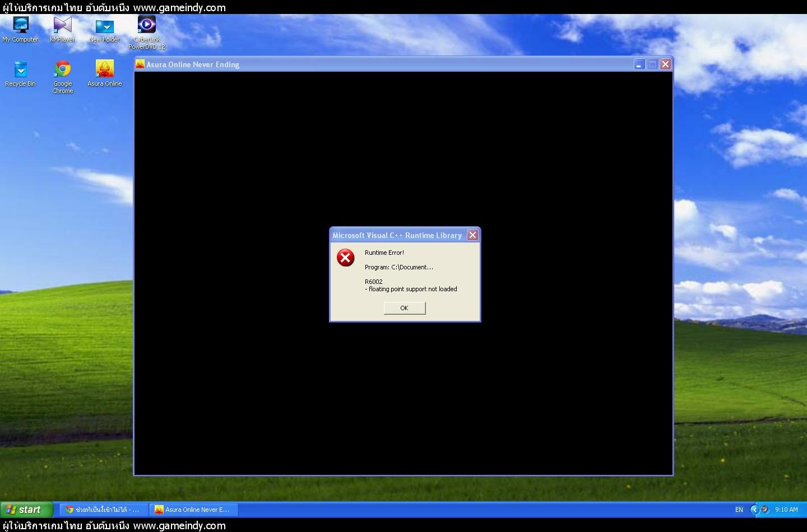Screen dimensions: 807x532
Task: Click the red error icon in dialog
Action: 345,258
